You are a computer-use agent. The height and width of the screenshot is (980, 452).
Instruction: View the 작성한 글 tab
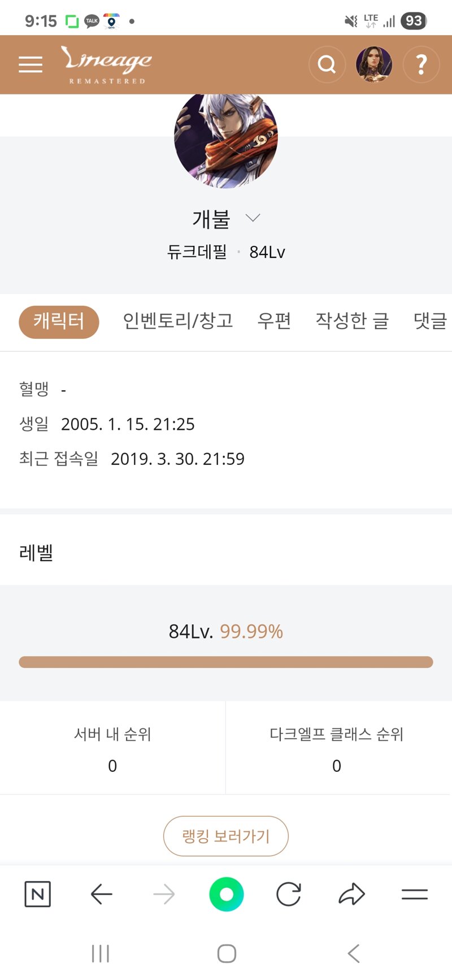(352, 321)
